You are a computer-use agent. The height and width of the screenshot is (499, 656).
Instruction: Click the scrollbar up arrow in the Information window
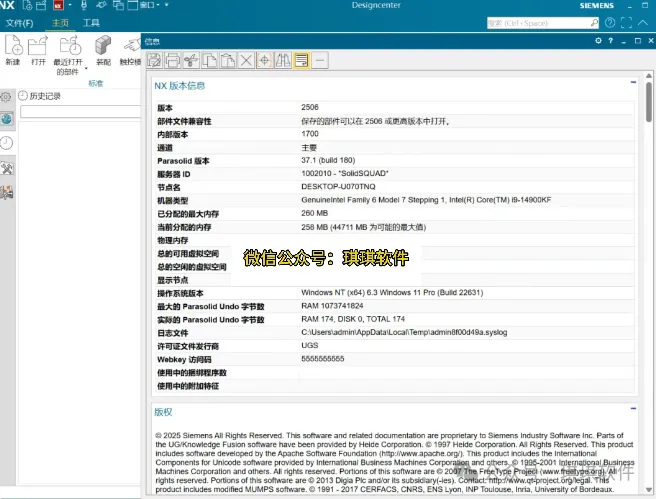pos(648,76)
